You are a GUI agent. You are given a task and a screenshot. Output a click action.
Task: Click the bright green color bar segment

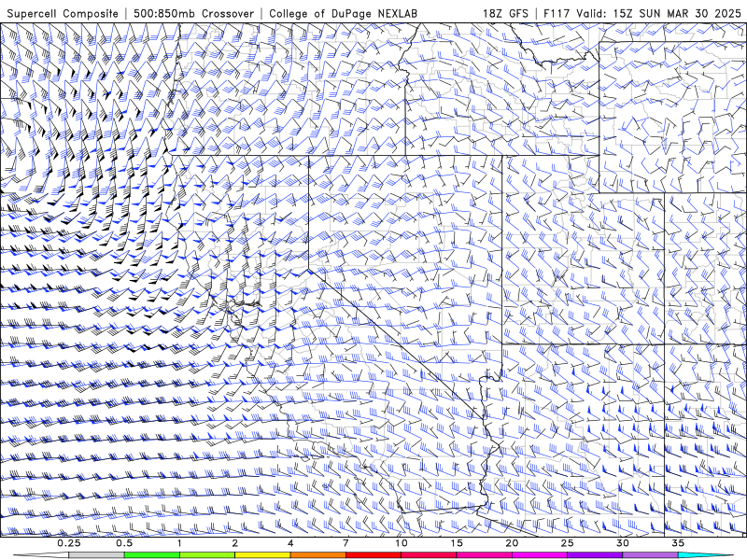[152, 555]
